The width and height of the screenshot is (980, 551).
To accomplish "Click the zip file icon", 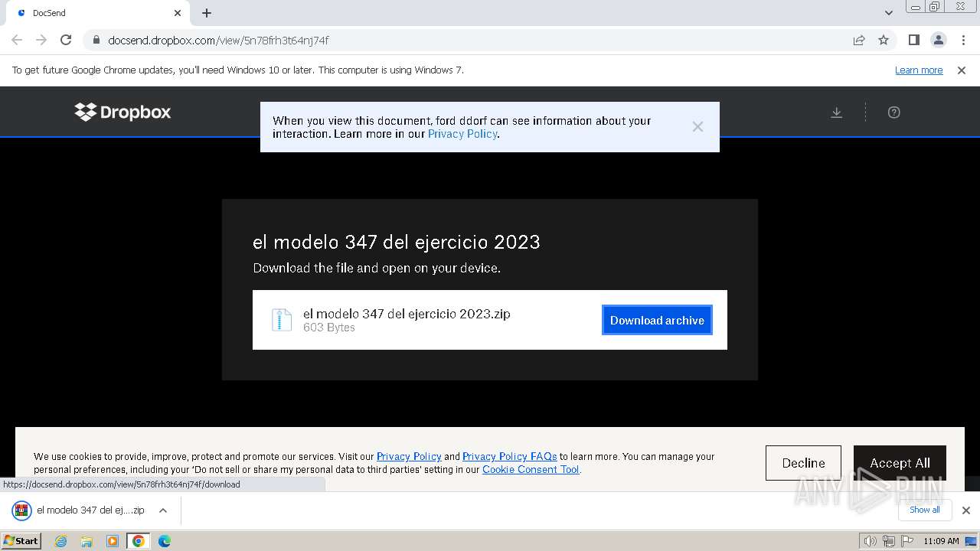I will [282, 320].
